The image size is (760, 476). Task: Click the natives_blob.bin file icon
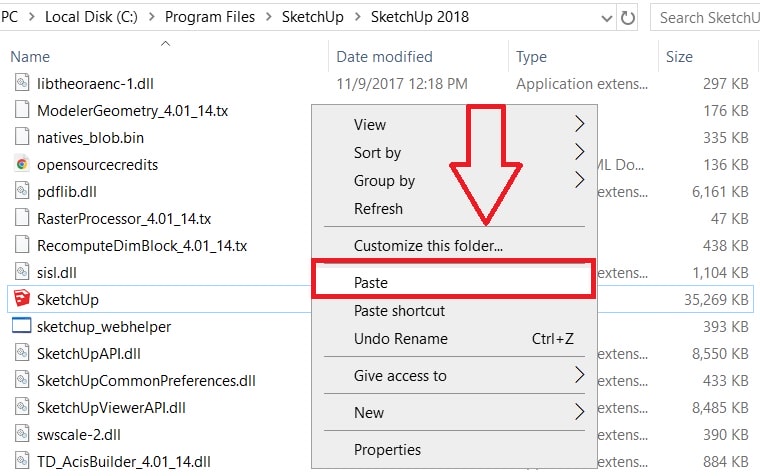pyautogui.click(x=22, y=137)
